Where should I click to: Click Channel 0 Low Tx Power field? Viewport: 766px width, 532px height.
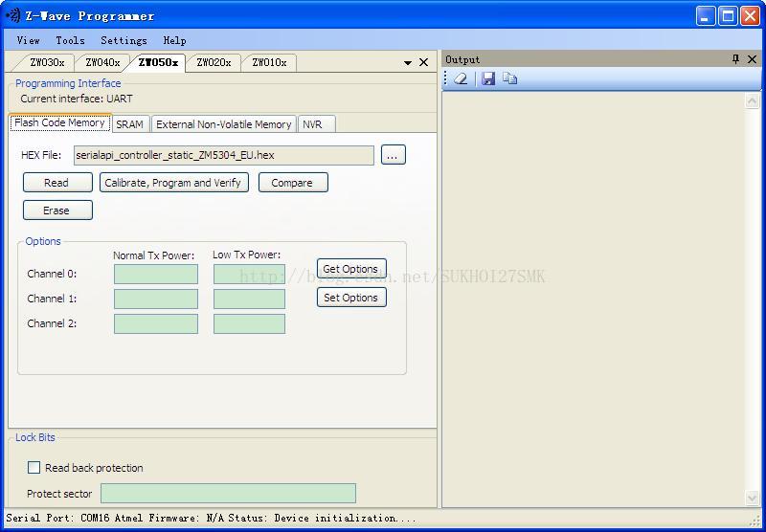(249, 275)
